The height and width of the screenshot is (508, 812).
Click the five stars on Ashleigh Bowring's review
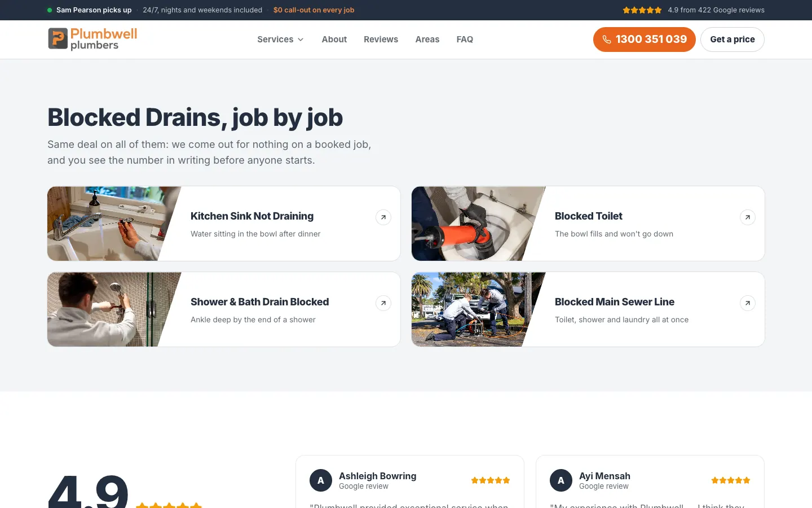(x=491, y=480)
